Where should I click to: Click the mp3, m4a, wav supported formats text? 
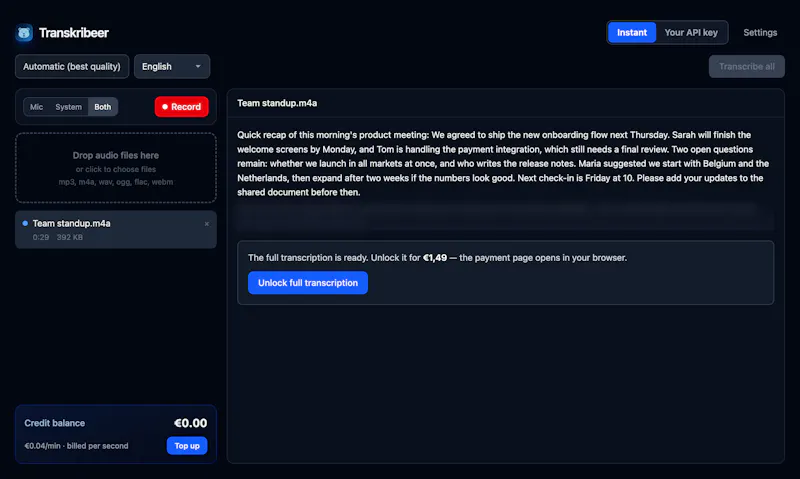click(116, 182)
